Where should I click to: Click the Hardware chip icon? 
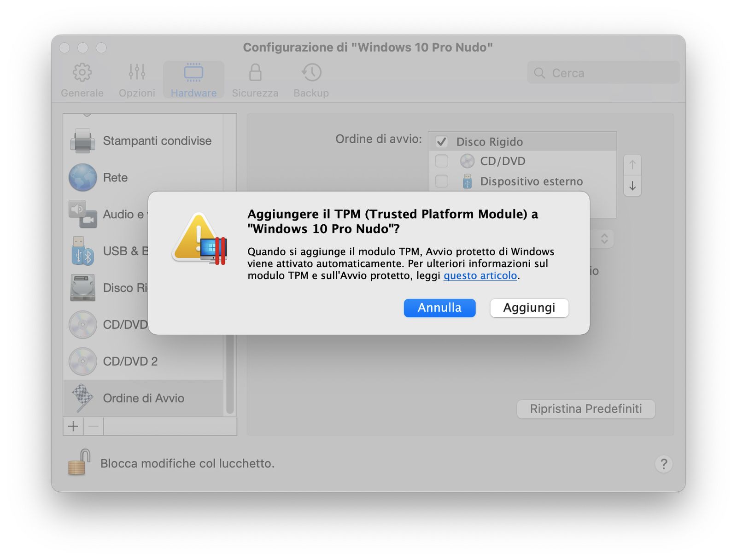click(193, 72)
